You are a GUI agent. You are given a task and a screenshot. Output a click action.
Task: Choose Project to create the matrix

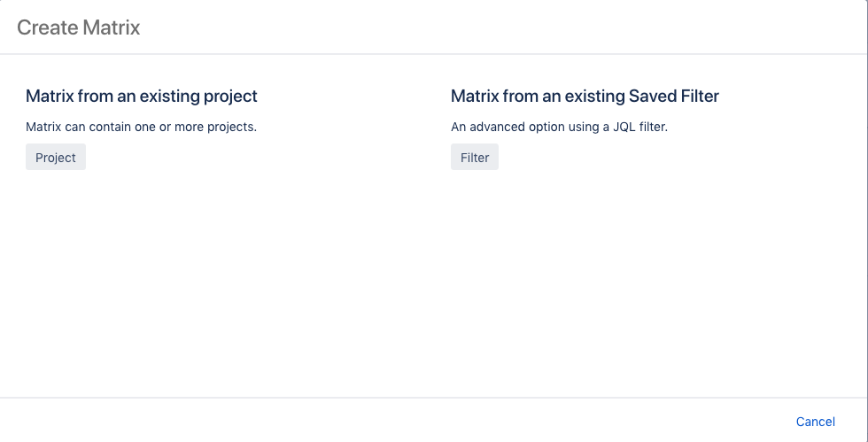point(56,158)
